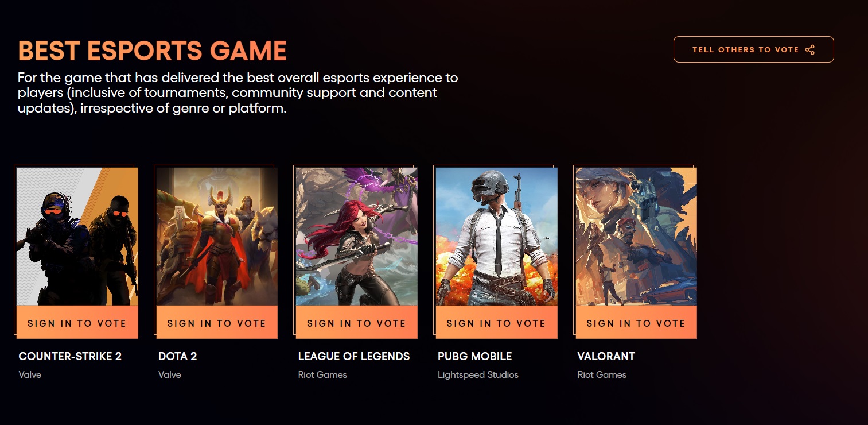Viewport: 868px width, 425px height.
Task: Open the League of Legends artwork thumbnail
Action: click(357, 236)
